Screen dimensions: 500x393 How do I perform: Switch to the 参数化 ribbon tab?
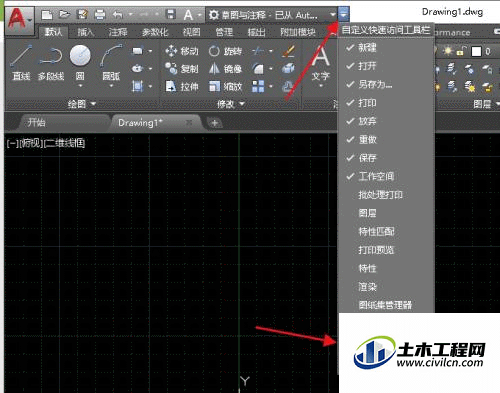(155, 32)
